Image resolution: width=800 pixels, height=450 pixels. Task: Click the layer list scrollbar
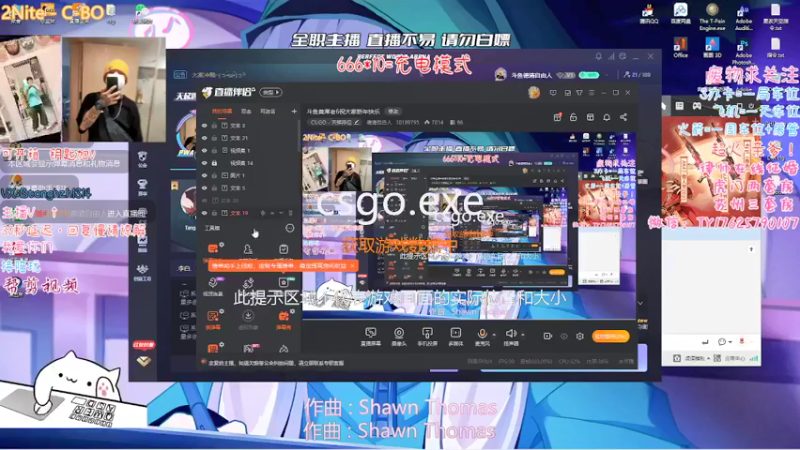coord(299,135)
